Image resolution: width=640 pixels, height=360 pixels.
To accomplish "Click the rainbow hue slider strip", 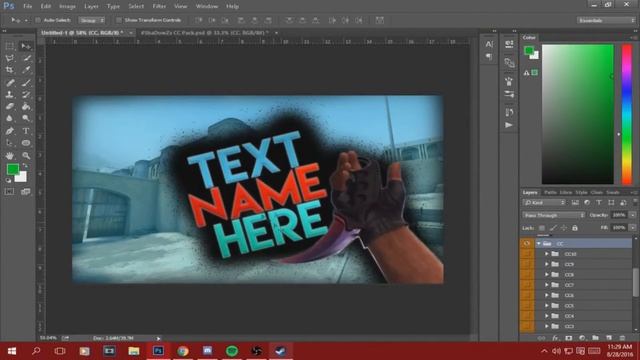I will pyautogui.click(x=627, y=114).
